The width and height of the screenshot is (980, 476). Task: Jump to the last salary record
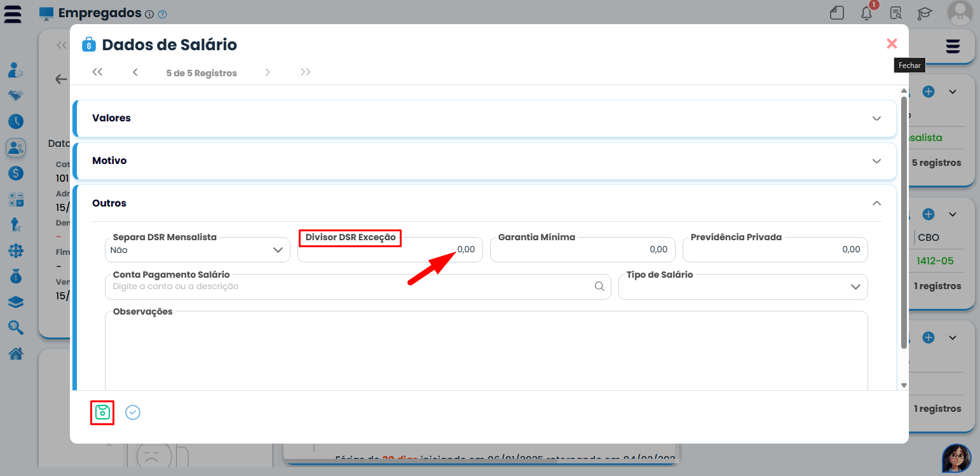point(306,72)
